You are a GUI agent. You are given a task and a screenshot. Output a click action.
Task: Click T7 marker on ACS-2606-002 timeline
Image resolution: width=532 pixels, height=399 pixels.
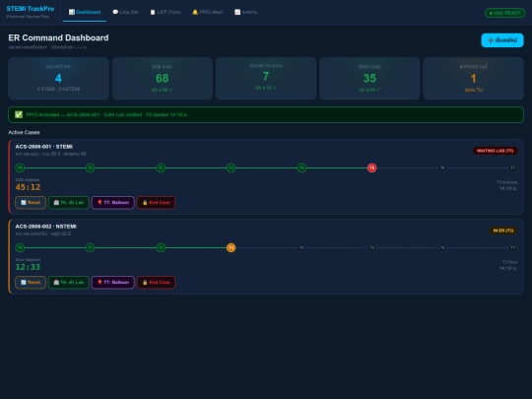(512, 247)
